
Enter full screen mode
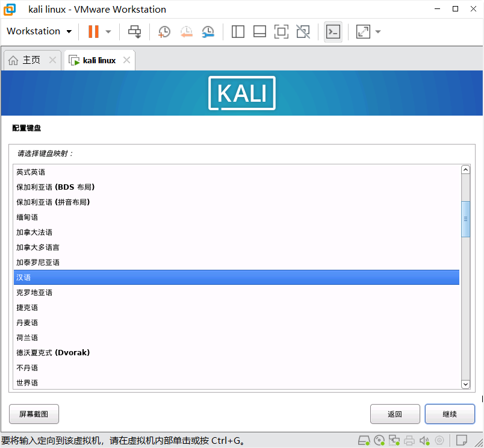281,31
